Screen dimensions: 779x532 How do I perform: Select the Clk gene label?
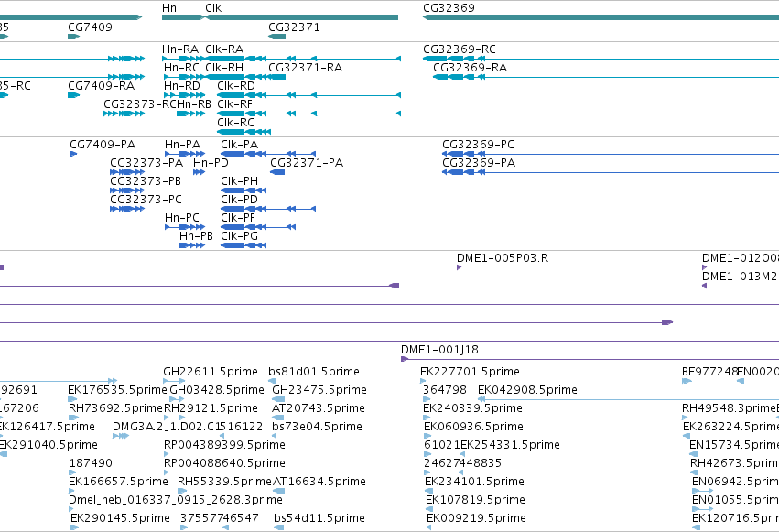(213, 8)
